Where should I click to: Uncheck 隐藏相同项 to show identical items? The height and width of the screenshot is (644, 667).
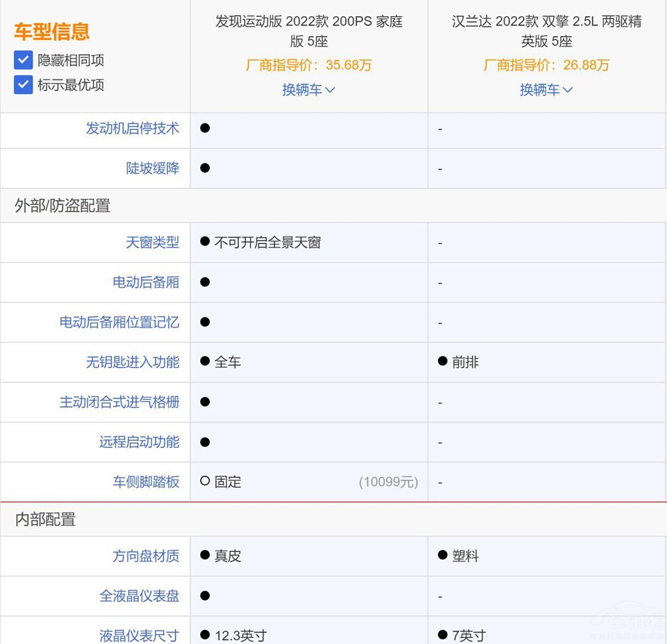pos(23,60)
